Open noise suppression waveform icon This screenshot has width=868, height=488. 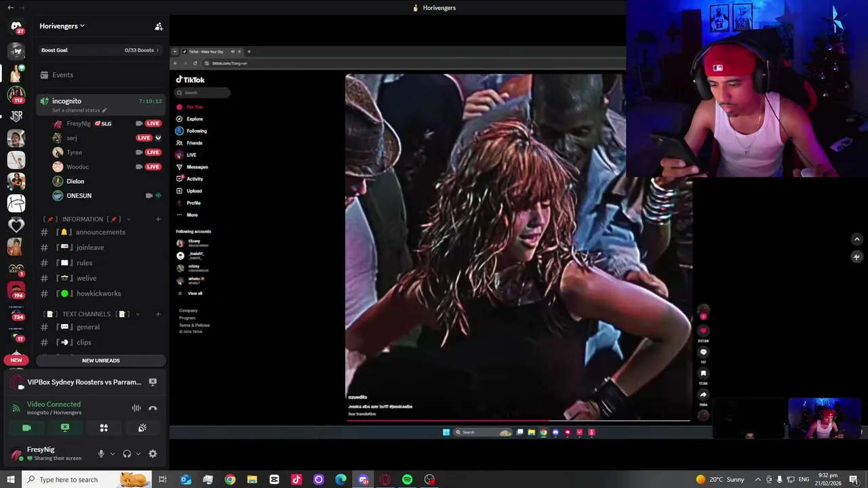coord(136,408)
